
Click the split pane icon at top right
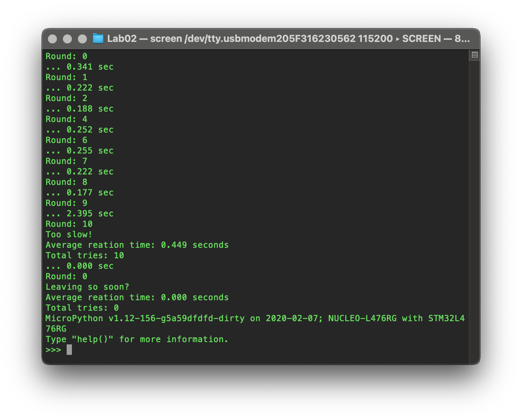[x=474, y=55]
